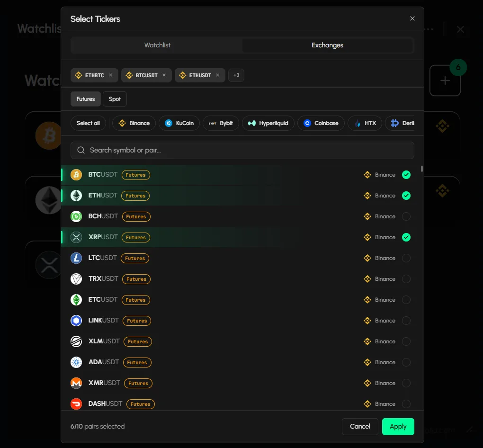This screenshot has width=483, height=448.
Task: Click the Chainlink icon in LINKUSDT row
Action: coord(76,321)
